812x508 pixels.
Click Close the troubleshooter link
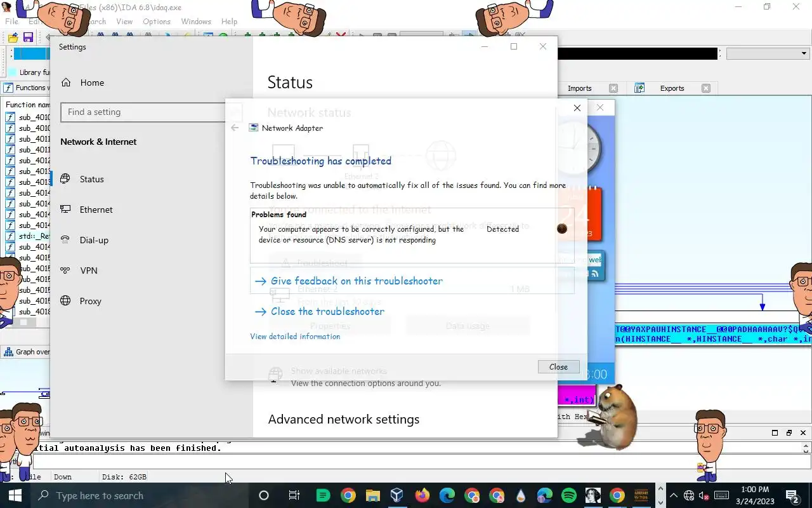click(327, 311)
